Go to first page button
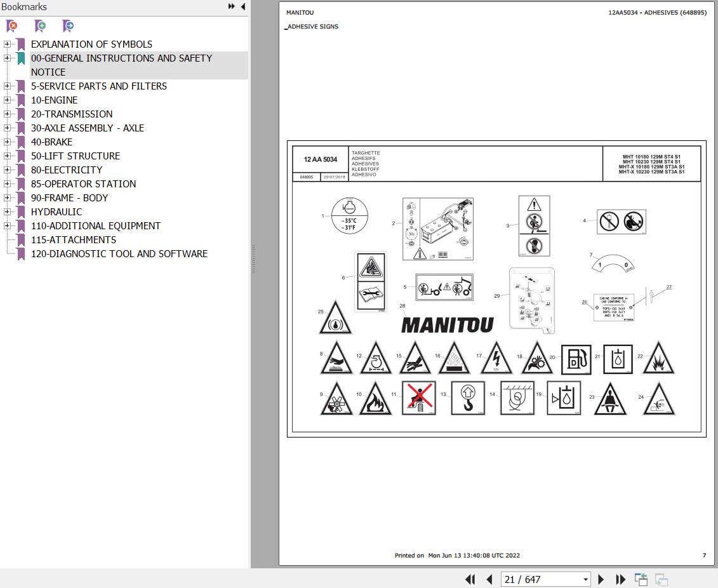 (x=470, y=579)
